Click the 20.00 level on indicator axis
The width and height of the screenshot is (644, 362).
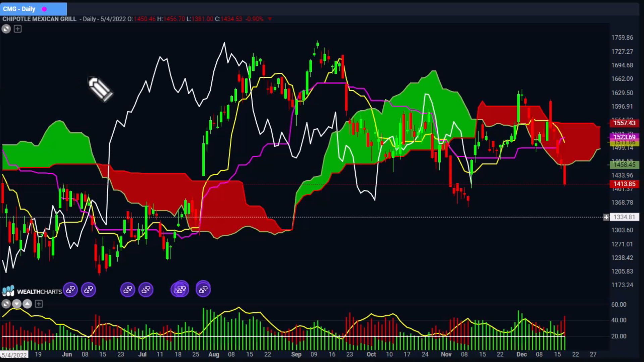[619, 336]
